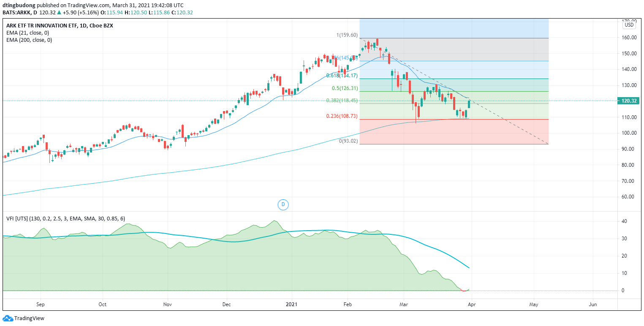The width and height of the screenshot is (644, 326).
Task: Click the Nov label on time axis
Action: [x=168, y=304]
